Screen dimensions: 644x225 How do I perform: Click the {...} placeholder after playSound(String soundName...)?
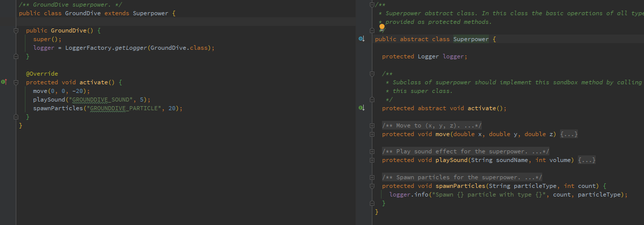[x=587, y=160]
